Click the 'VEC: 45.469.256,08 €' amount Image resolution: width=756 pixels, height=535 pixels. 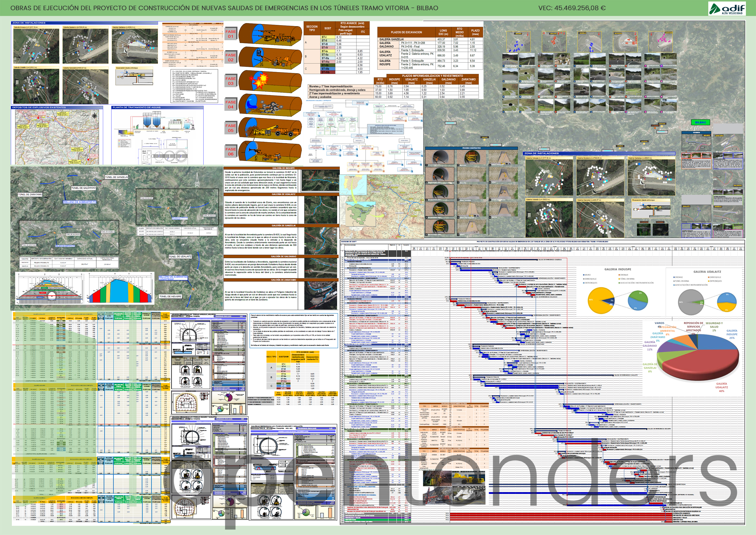pos(572,8)
